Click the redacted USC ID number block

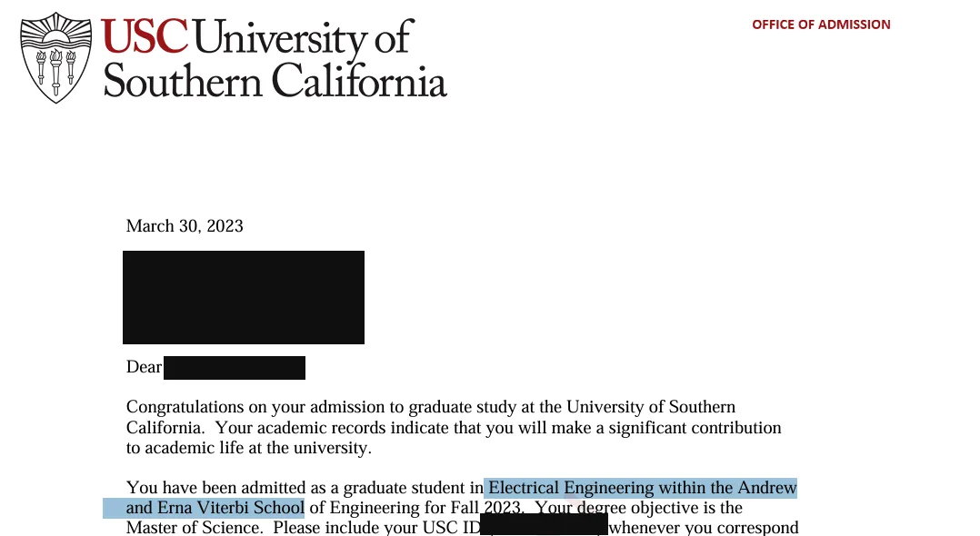544,525
